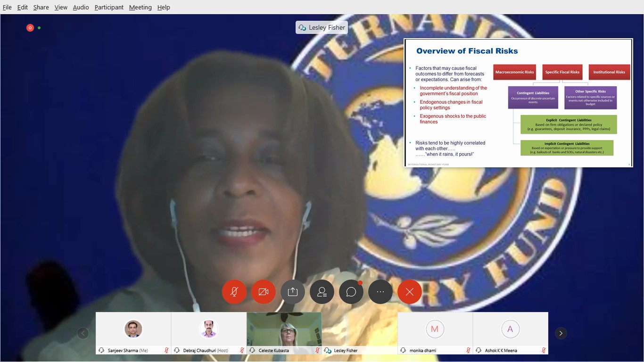This screenshot has height=362, width=644.
Task: Open the Share menu
Action: [41, 7]
